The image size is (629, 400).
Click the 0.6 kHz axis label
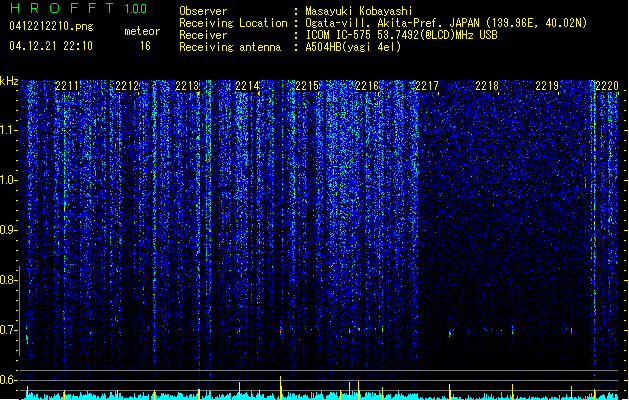click(9, 380)
